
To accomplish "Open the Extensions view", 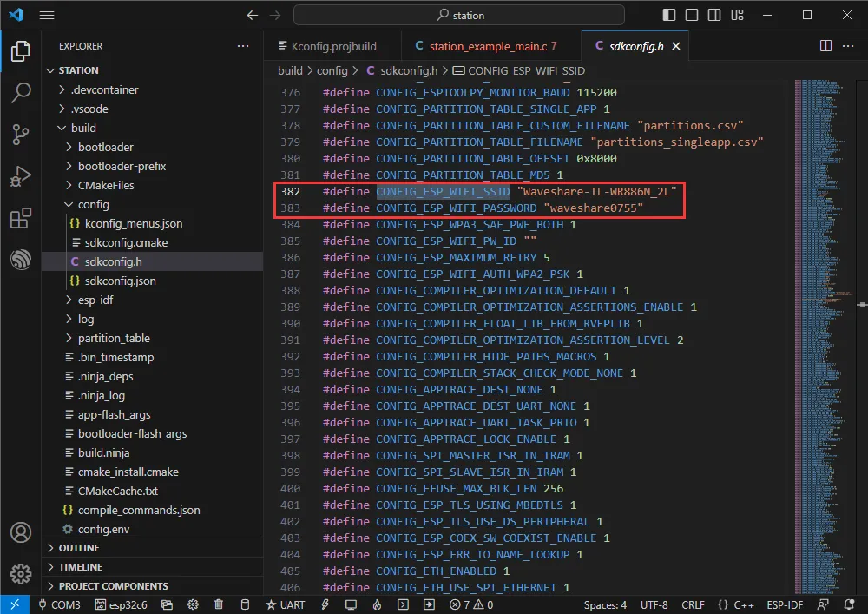I will [21, 218].
